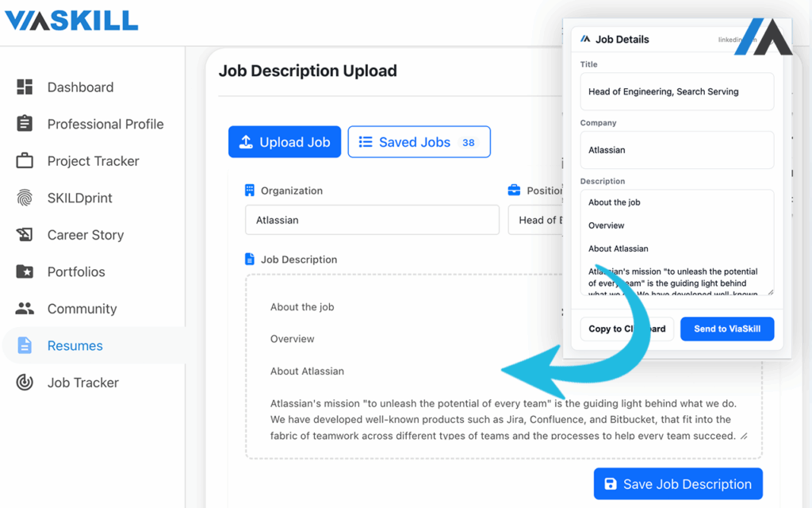
Task: Click the Job Tracker spiral icon
Action: click(25, 383)
